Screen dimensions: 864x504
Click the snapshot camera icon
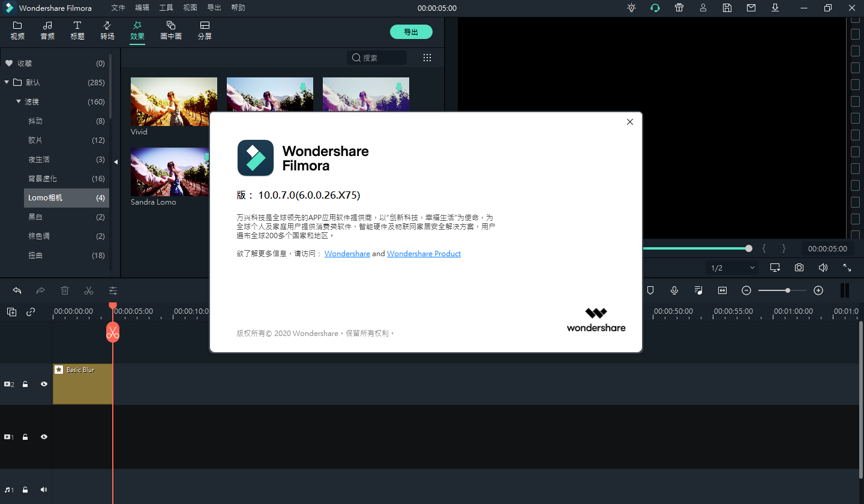799,268
